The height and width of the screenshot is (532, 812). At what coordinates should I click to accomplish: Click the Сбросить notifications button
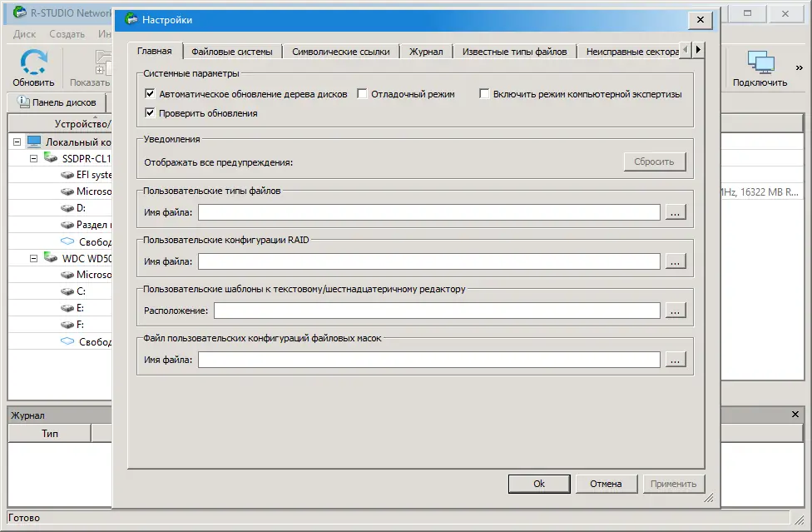tap(655, 162)
